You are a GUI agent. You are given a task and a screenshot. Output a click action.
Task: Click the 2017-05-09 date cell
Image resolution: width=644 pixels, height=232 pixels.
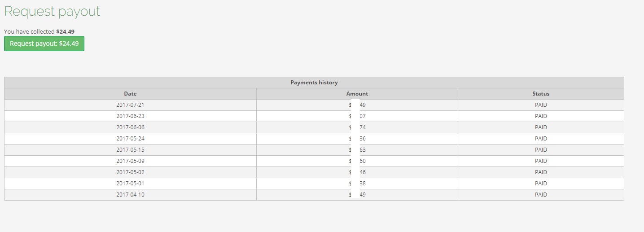pyautogui.click(x=130, y=161)
